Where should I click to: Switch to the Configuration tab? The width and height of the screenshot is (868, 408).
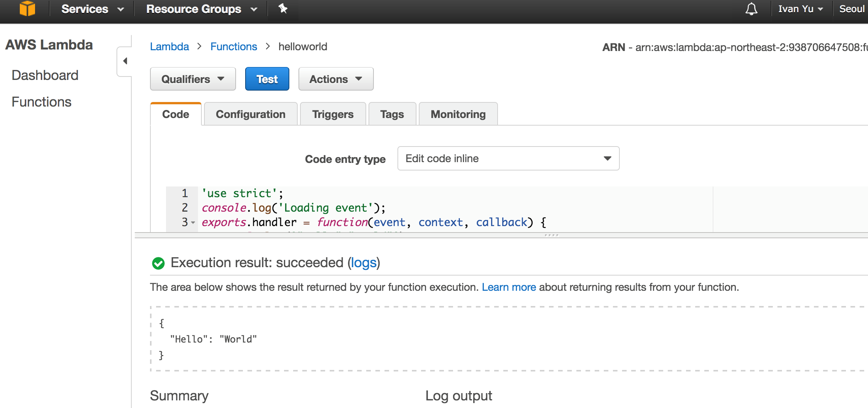click(251, 114)
